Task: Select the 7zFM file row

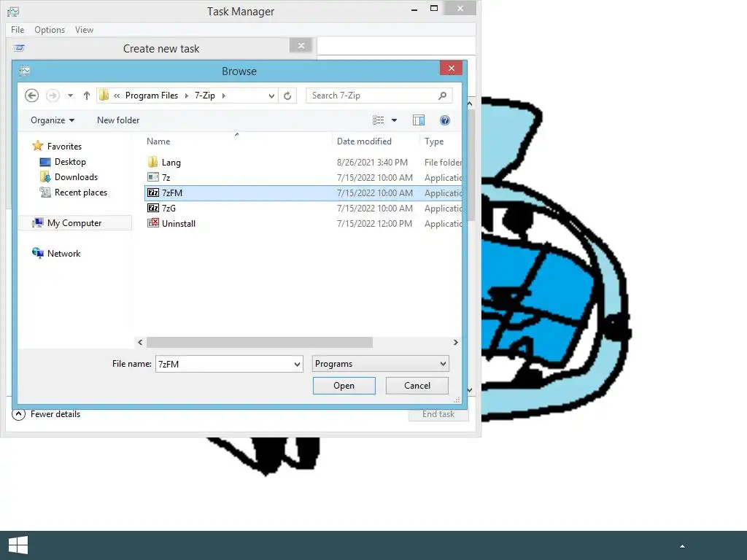Action: point(303,192)
